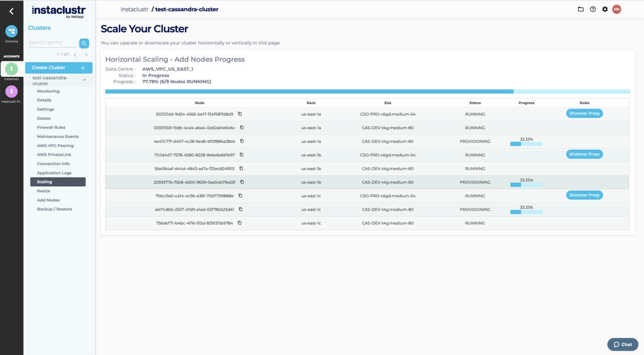Open the settings gear icon
This screenshot has height=355, width=644.
coord(605,9)
